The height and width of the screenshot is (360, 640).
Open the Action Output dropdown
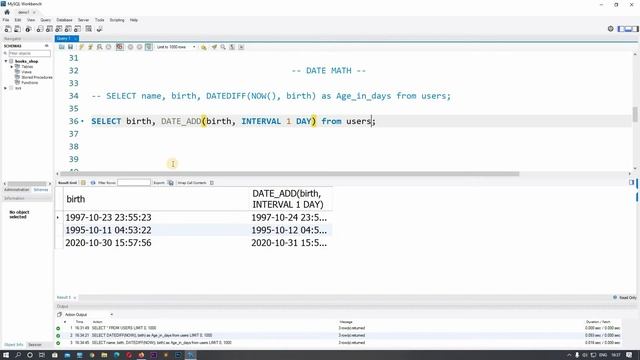[88, 315]
